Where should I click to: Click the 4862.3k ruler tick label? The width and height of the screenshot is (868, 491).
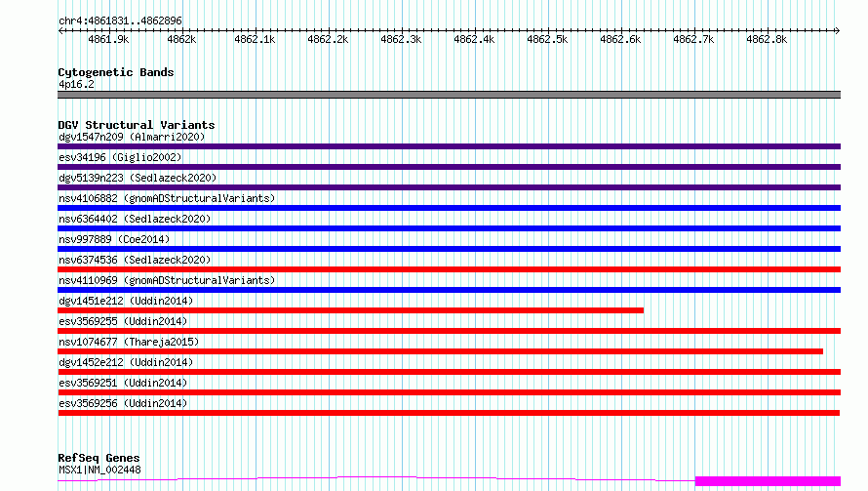pos(401,39)
